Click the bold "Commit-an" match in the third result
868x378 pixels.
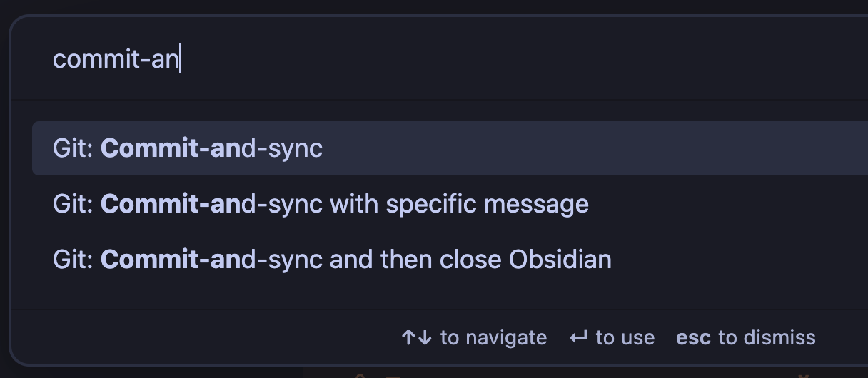pos(171,259)
